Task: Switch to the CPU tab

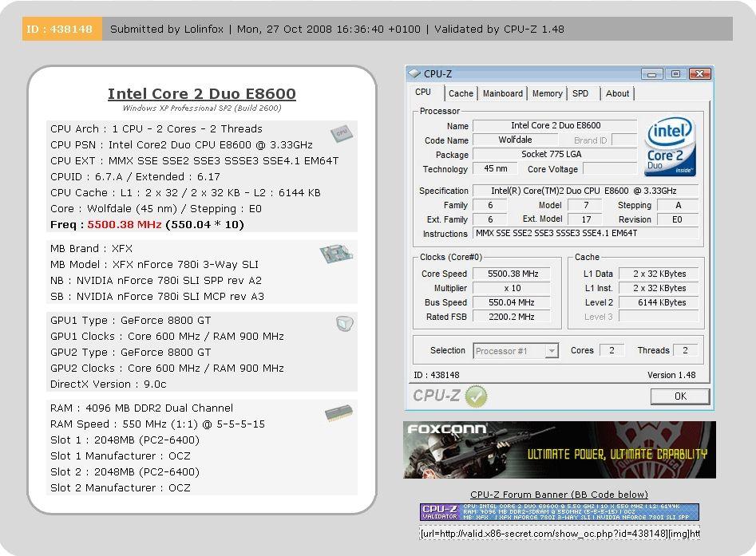Action: [423, 92]
